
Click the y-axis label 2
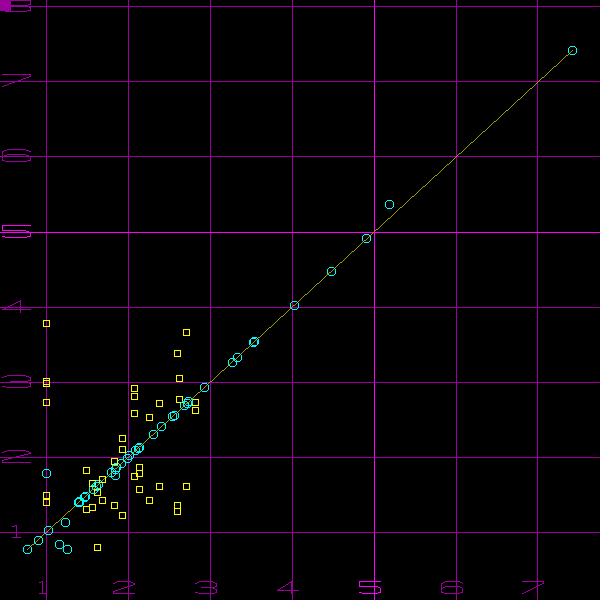tap(16, 456)
